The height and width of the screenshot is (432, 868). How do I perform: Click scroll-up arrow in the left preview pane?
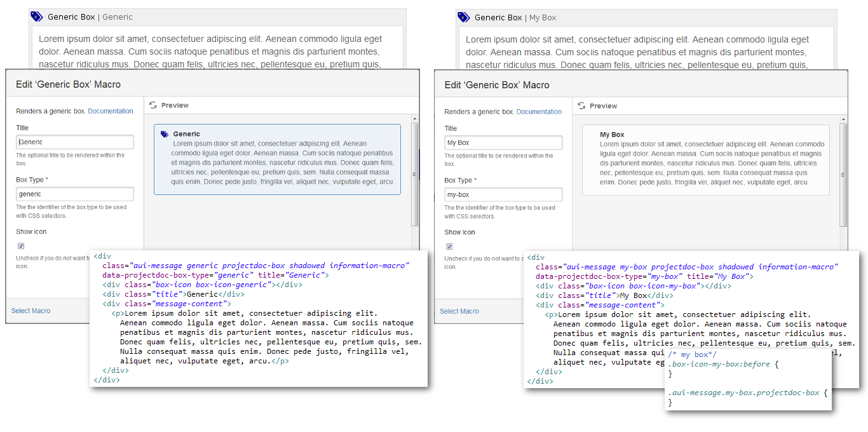click(415, 119)
